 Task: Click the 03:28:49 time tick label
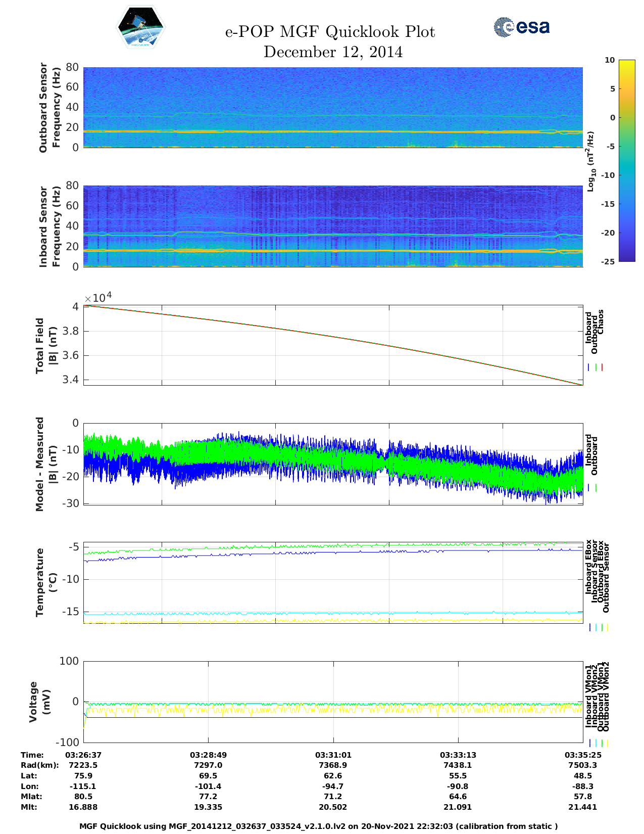point(208,755)
